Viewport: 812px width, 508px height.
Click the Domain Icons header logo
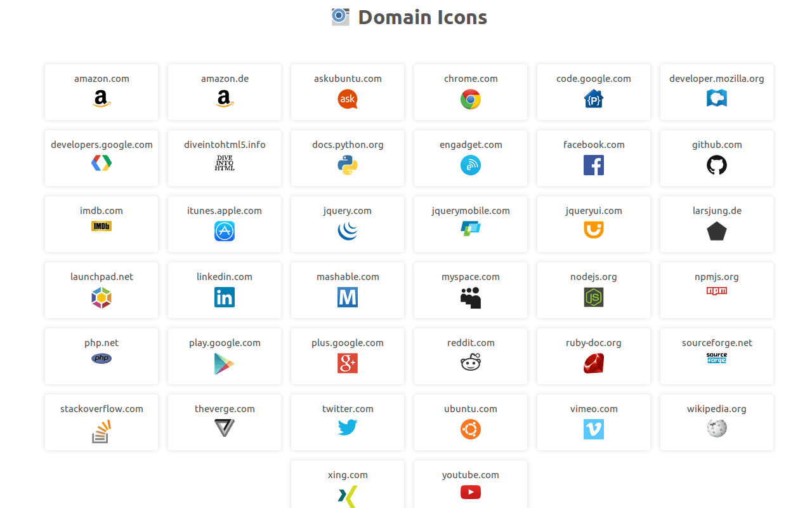click(x=341, y=17)
